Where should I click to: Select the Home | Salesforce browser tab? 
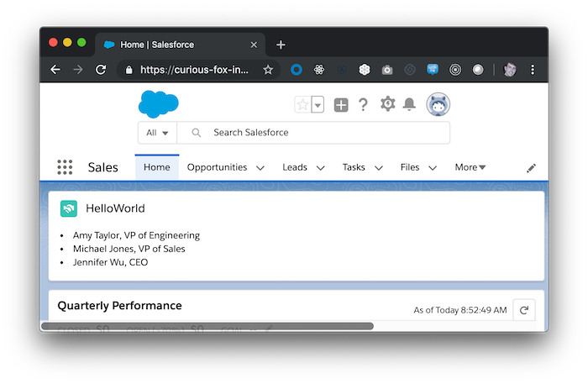pos(180,45)
